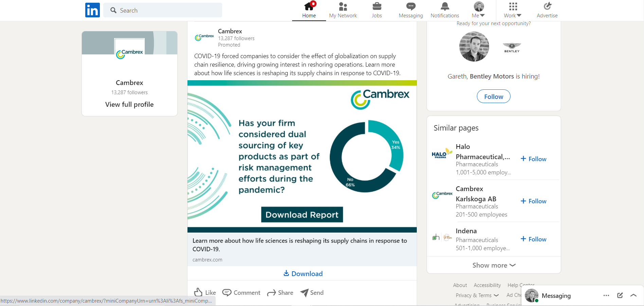Open My Network in the navigation bar
This screenshot has height=306, width=644.
[343, 10]
